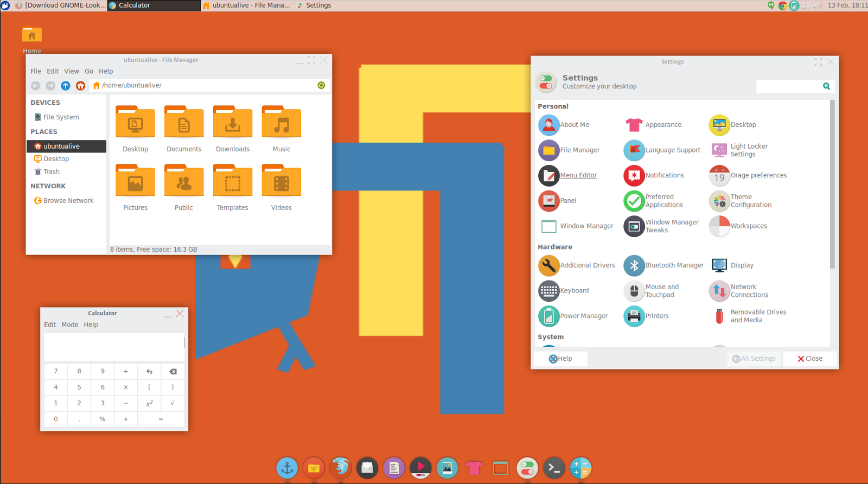Open the Downloads folder
The height and width of the screenshot is (484, 868).
coord(233,122)
